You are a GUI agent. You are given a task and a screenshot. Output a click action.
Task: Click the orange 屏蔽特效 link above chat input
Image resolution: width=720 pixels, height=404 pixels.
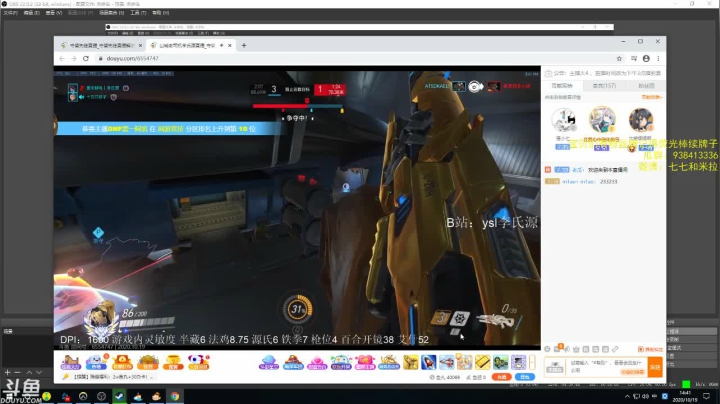point(650,349)
